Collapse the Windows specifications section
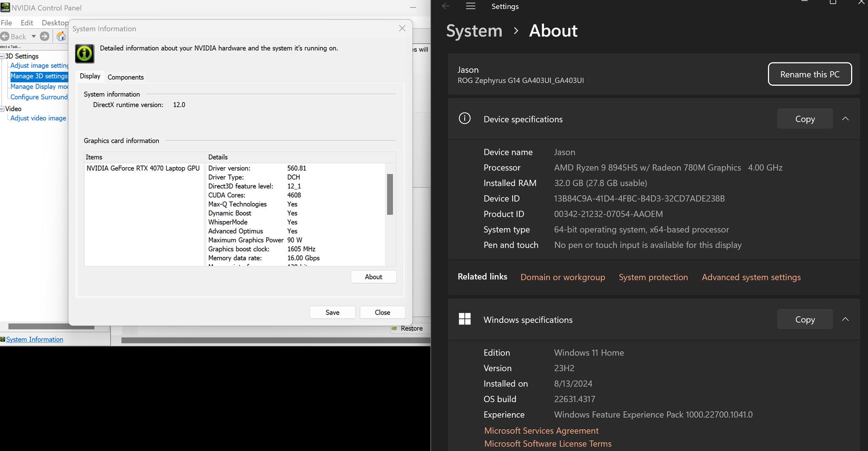 coord(845,319)
